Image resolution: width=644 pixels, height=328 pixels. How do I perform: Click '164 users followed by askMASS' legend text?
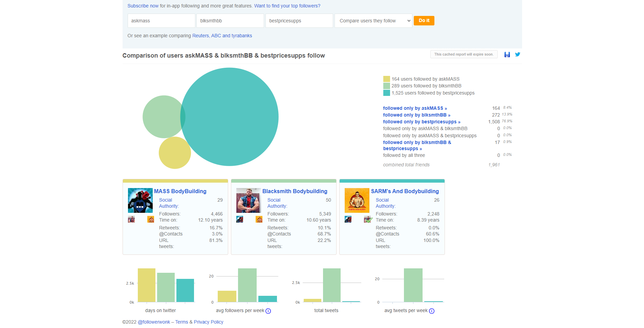tap(426, 79)
